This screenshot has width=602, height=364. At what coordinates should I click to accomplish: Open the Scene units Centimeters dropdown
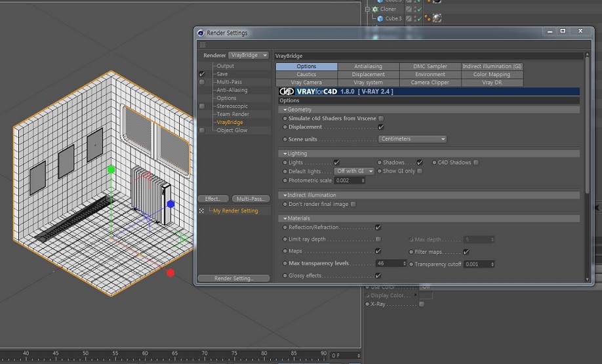click(412, 139)
